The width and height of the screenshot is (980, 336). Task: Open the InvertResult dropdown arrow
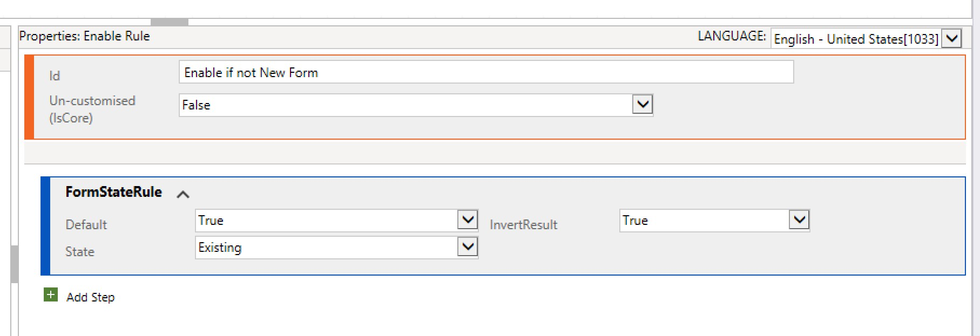799,220
